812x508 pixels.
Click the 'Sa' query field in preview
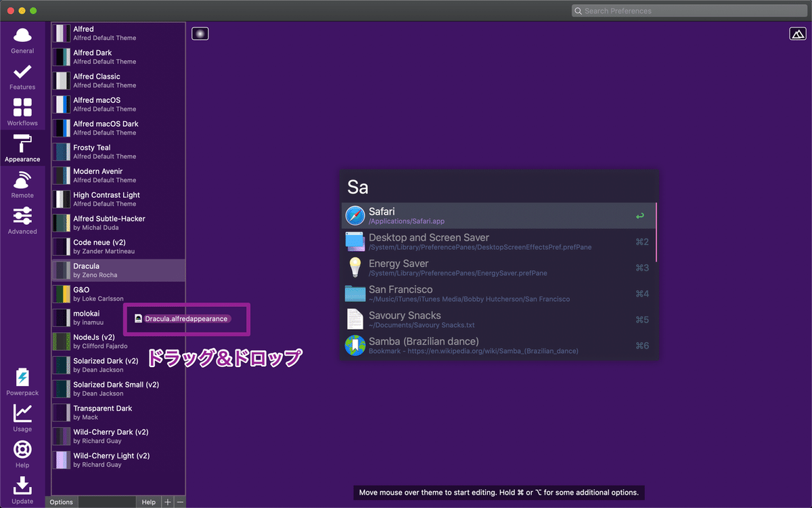pos(499,186)
